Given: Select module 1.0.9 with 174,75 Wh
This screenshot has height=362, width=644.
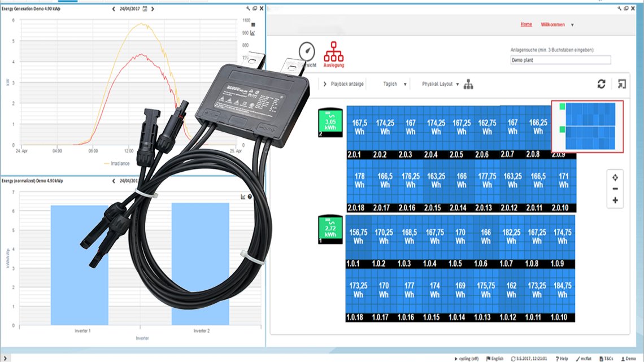Looking at the screenshot, I should pyautogui.click(x=562, y=241).
